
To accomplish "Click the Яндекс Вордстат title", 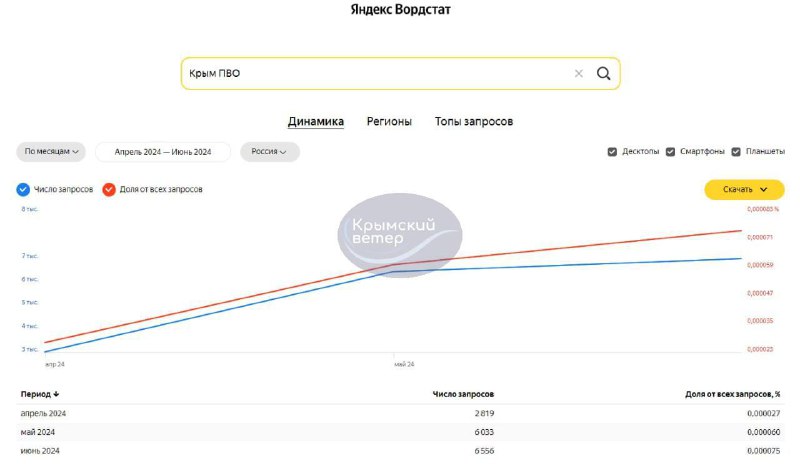I will click(x=401, y=9).
